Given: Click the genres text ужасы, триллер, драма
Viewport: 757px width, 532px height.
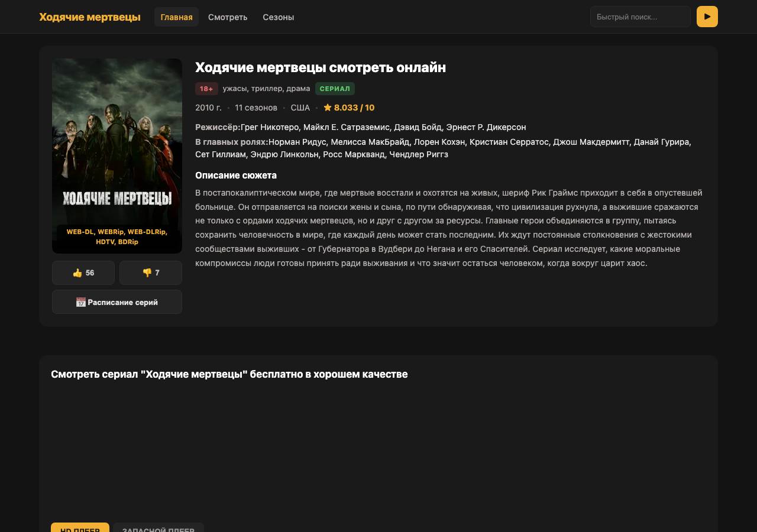Looking at the screenshot, I should 266,89.
